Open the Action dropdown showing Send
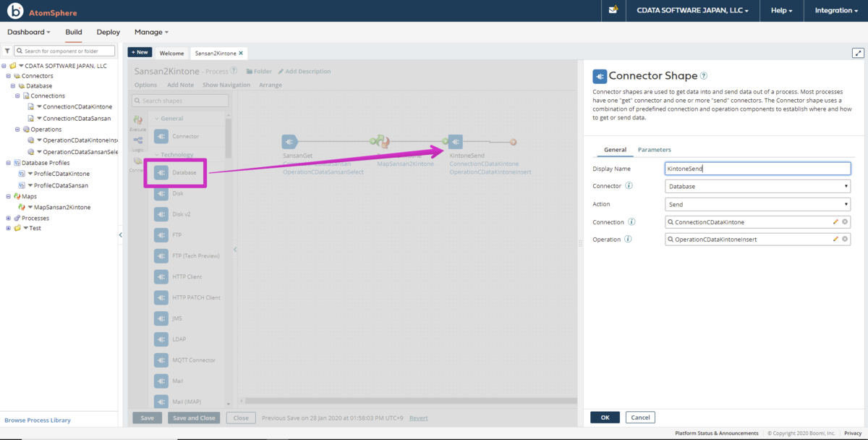This screenshot has height=440, width=868. coord(757,204)
